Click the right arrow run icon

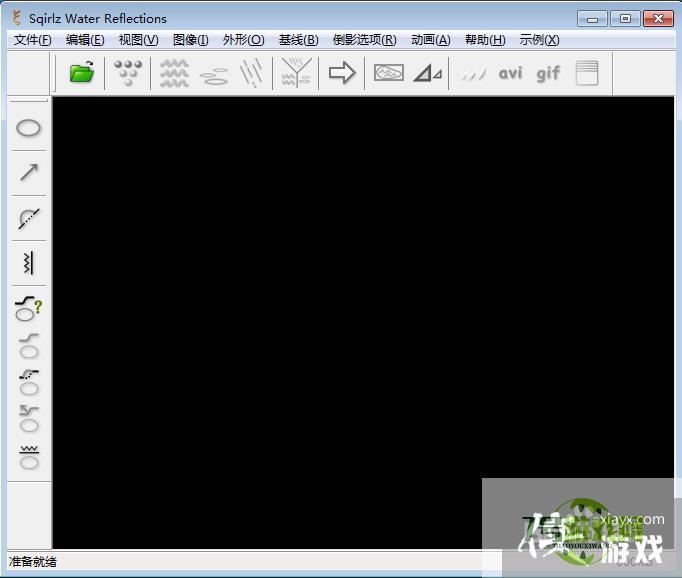coord(342,73)
